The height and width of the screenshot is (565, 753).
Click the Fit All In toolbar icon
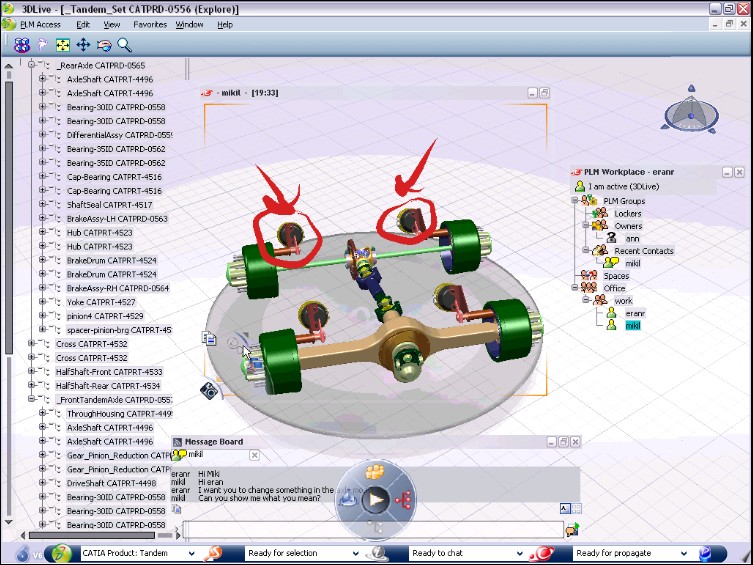click(63, 45)
